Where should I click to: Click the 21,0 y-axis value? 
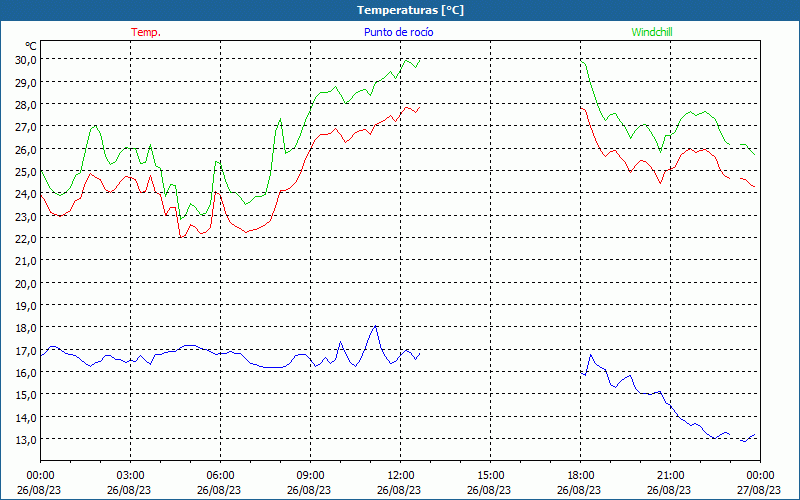(26, 261)
